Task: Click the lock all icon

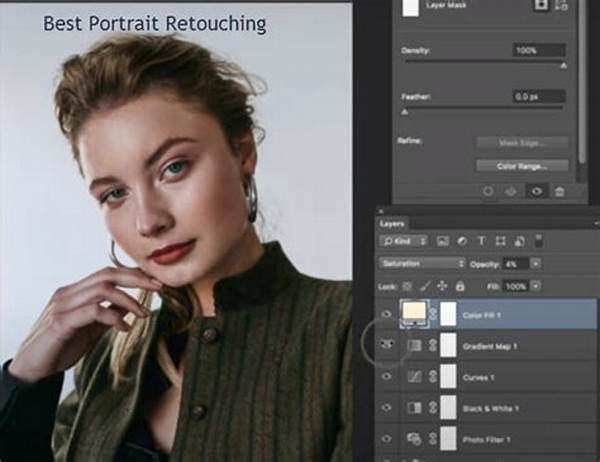Action: [x=460, y=286]
